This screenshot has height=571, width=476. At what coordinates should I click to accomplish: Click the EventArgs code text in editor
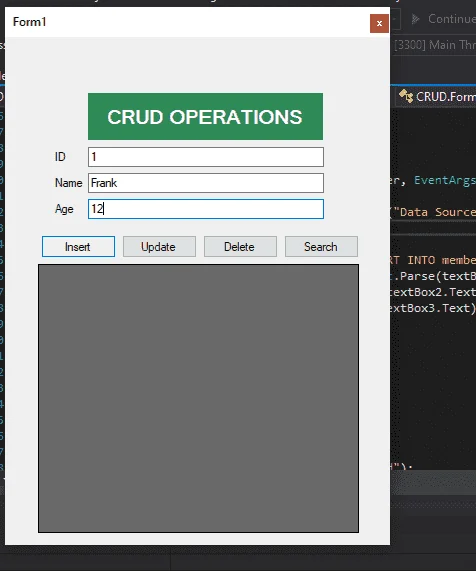click(445, 180)
